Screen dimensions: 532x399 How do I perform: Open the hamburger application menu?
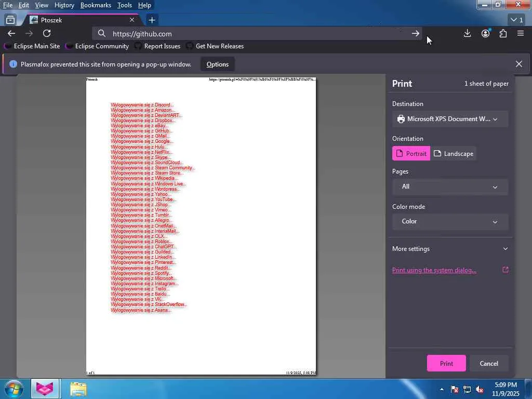521,33
